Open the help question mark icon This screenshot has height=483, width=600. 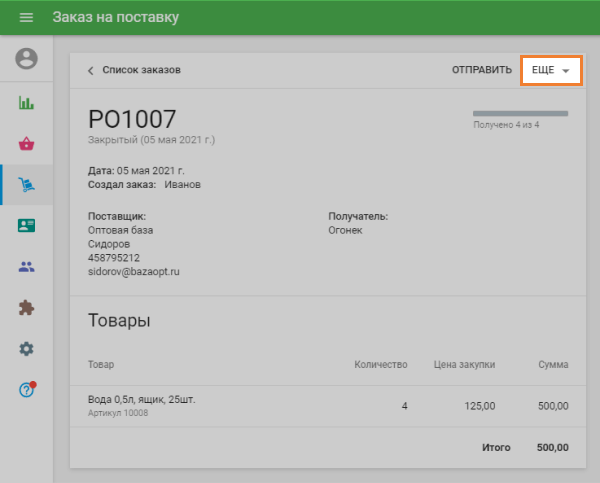tap(26, 389)
